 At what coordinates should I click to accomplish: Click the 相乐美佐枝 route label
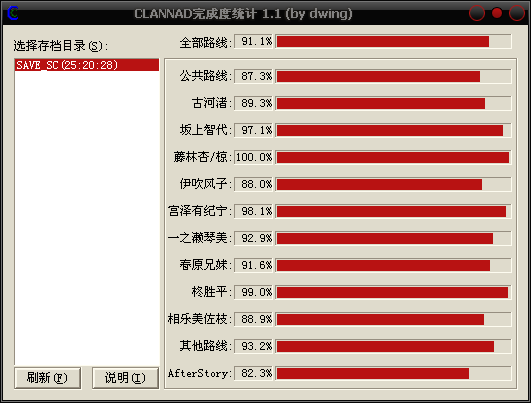click(x=200, y=319)
